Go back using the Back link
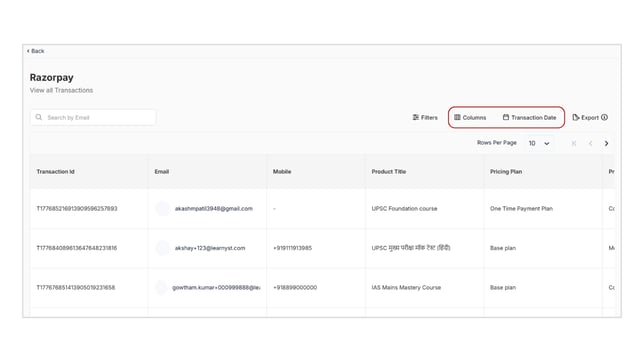The image size is (644, 362). pyautogui.click(x=36, y=51)
